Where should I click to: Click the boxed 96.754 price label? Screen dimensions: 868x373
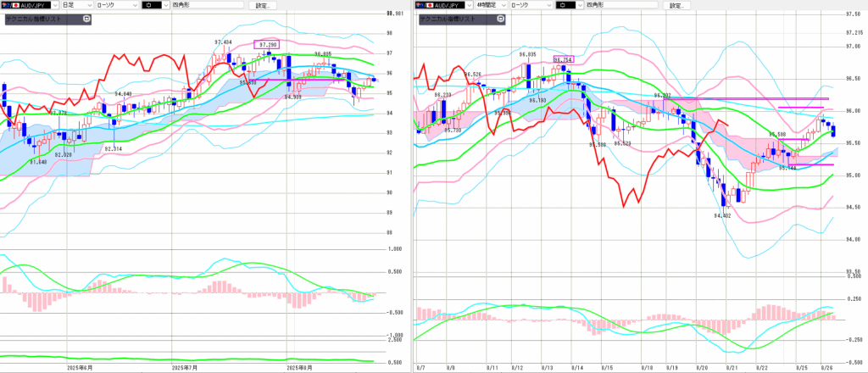pos(564,58)
